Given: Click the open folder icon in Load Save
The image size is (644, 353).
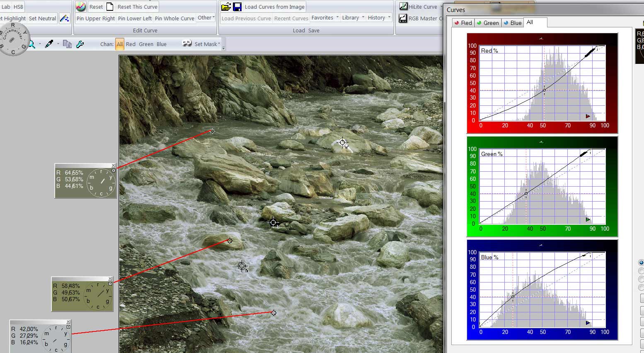Looking at the screenshot, I should 226,7.
